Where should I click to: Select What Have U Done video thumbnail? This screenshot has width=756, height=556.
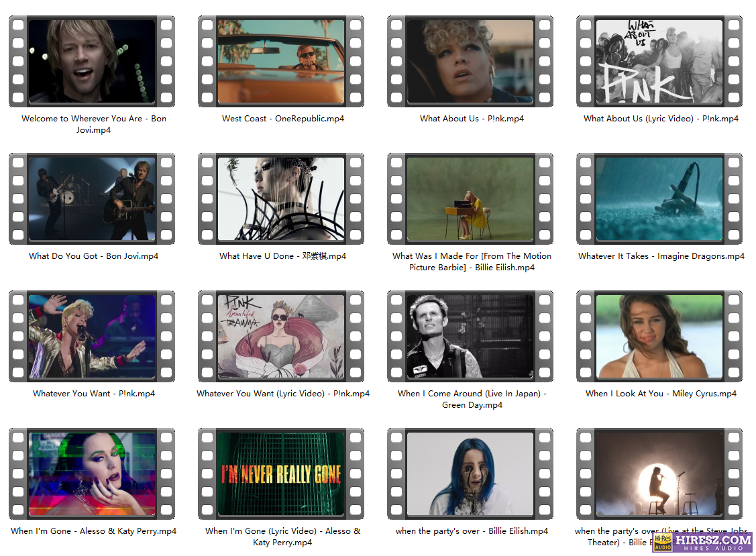pyautogui.click(x=281, y=199)
